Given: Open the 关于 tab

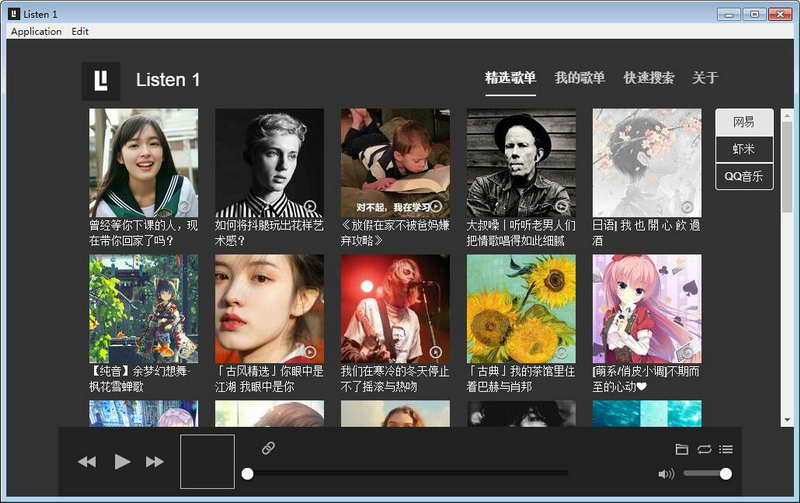Looking at the screenshot, I should (x=705, y=78).
